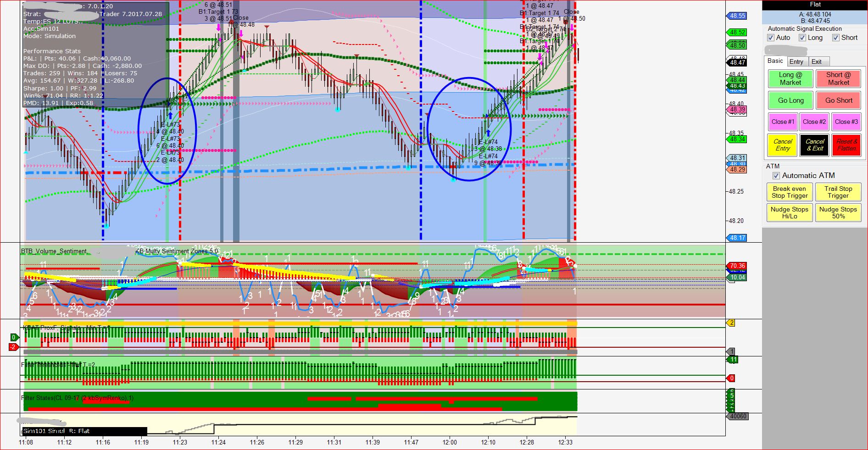
Task: Click the Trades: 259 stats line
Action: [x=80, y=73]
